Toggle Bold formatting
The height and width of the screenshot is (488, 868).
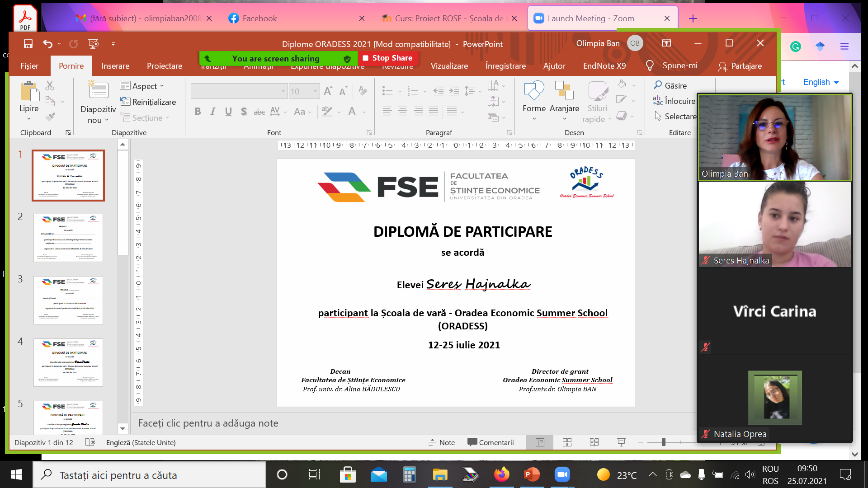198,112
